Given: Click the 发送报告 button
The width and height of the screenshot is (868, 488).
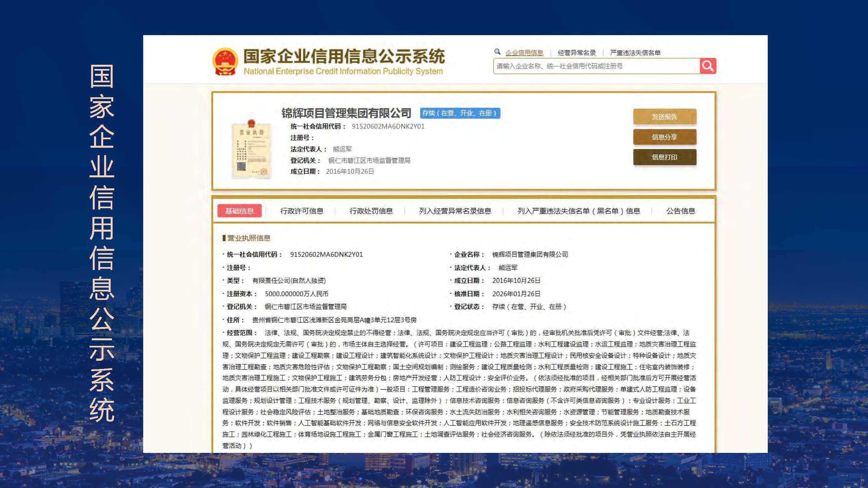Looking at the screenshot, I should click(x=665, y=117).
